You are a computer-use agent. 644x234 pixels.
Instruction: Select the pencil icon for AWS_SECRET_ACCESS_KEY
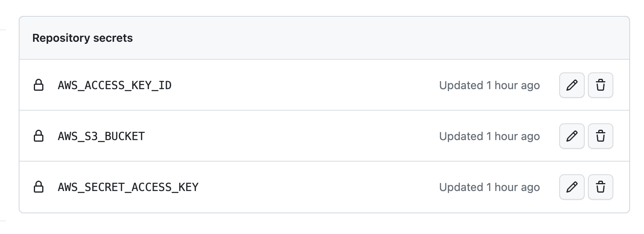pos(572,187)
